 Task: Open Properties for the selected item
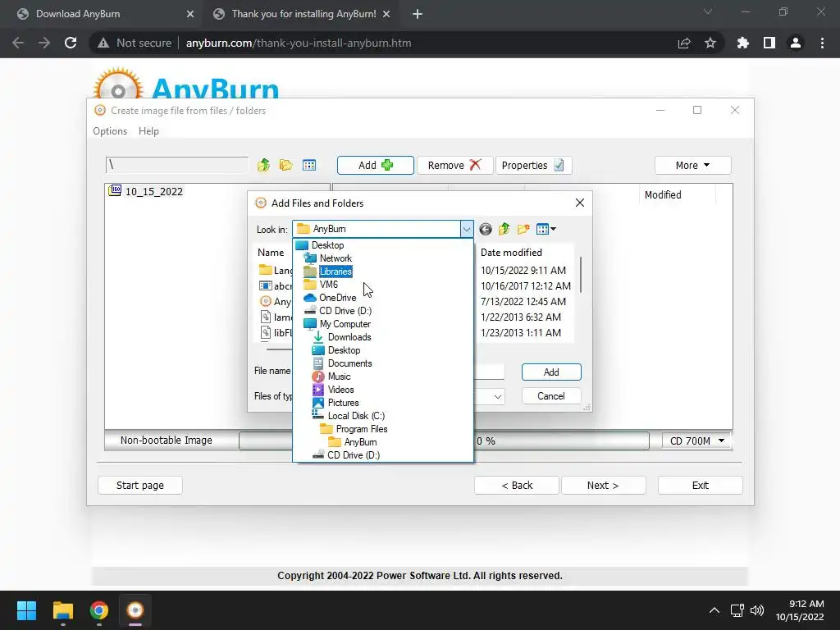point(533,165)
